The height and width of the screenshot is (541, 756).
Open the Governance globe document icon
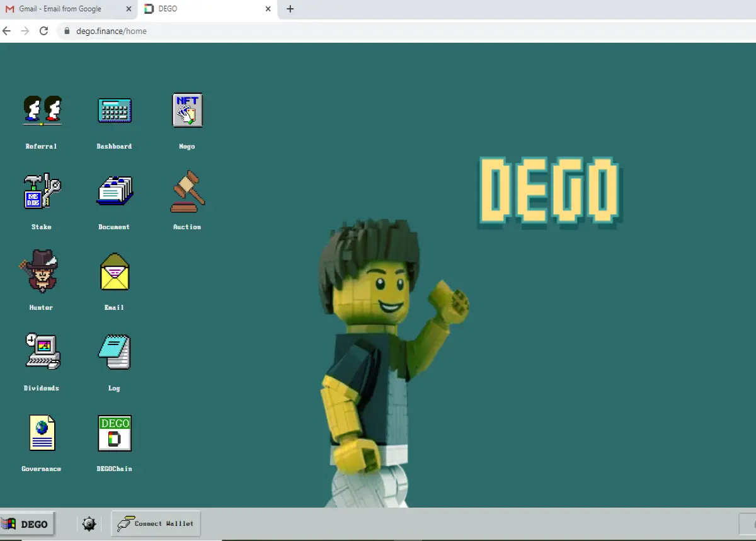[x=42, y=433]
